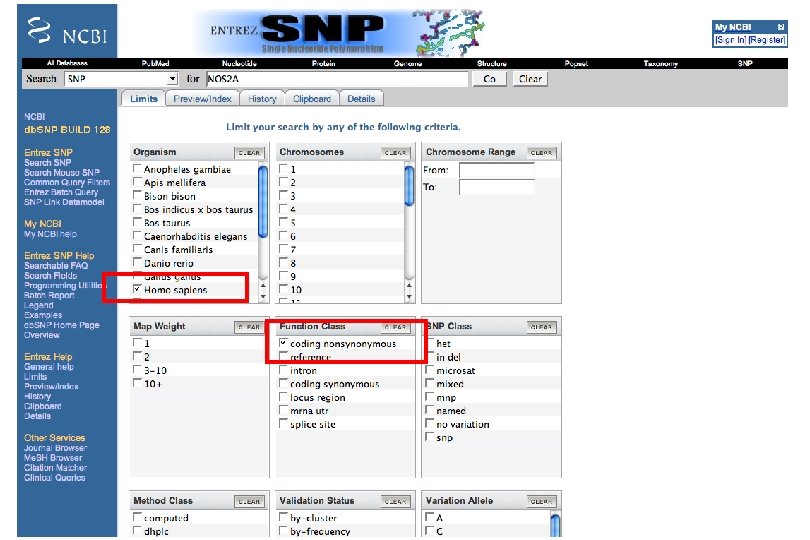Clear the Map Weight selection
The image size is (810, 540).
click(x=250, y=327)
